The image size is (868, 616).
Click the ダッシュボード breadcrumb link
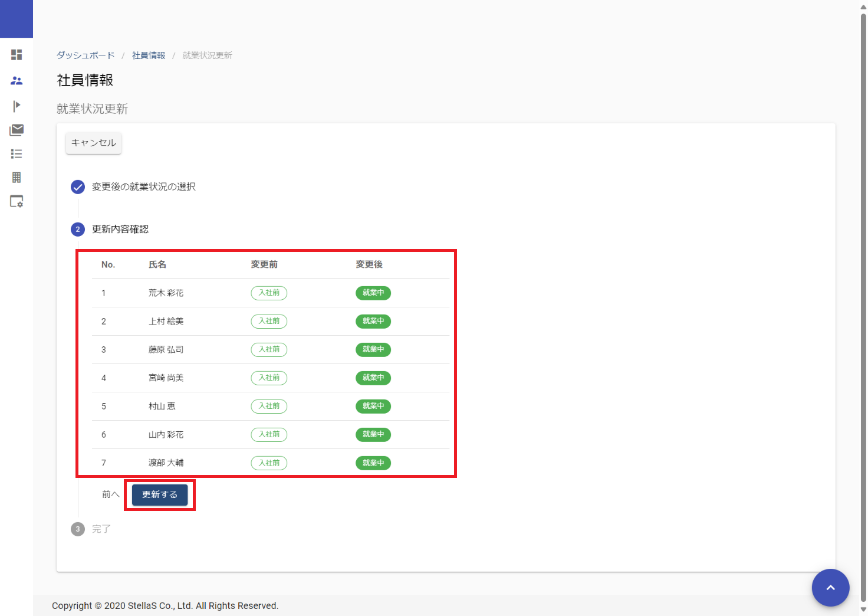86,55
